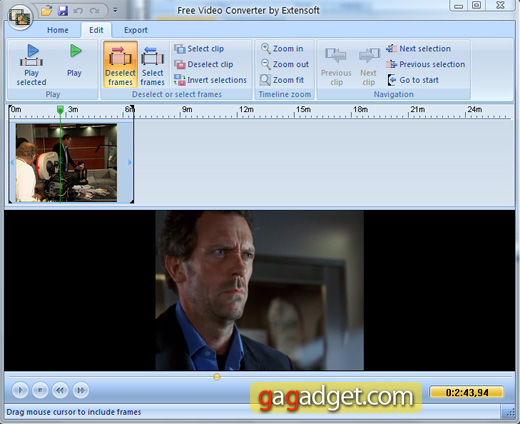Fit the timeline with Zoom fit
Image resolution: width=520 pixels, height=424 pixels.
pyautogui.click(x=282, y=80)
